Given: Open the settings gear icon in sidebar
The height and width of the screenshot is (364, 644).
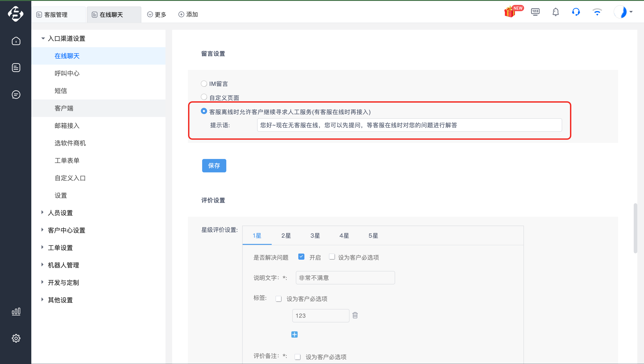Looking at the screenshot, I should point(16,338).
